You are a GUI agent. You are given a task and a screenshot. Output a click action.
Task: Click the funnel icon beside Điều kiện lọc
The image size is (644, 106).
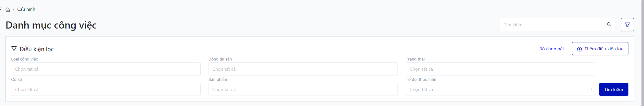tap(14, 49)
